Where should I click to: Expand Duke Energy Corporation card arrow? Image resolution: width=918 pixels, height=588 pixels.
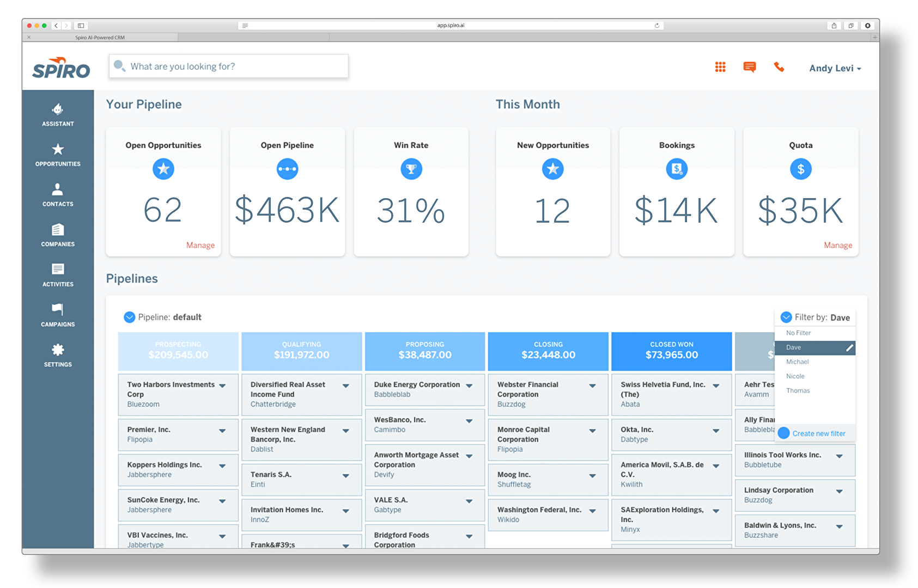[469, 385]
